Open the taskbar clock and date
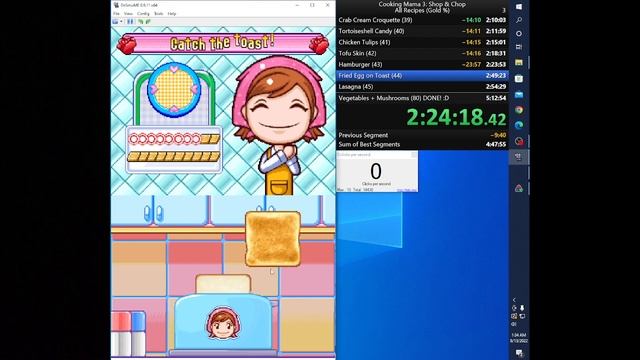 (x=519, y=338)
